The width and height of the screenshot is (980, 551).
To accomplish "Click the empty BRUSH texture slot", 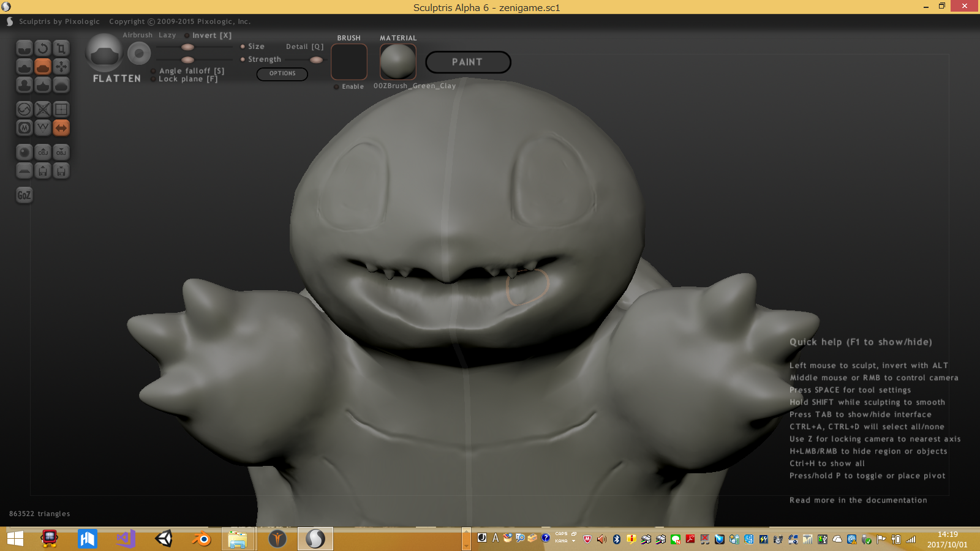I will (x=349, y=61).
